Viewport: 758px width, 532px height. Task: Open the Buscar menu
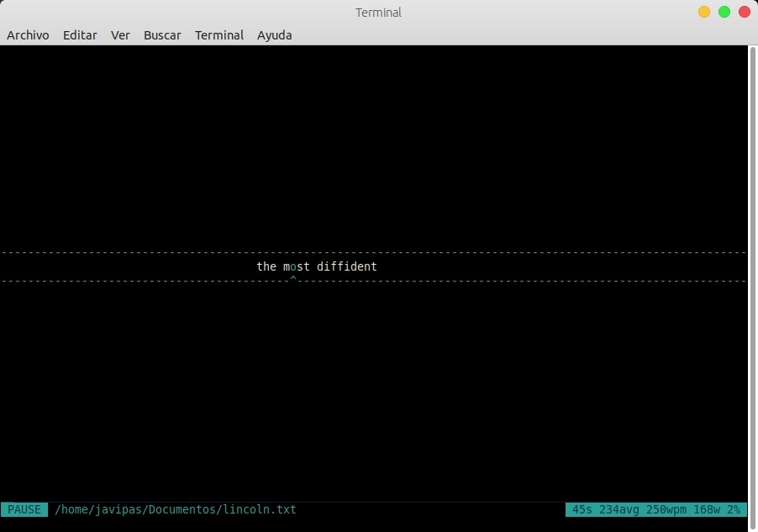(162, 35)
